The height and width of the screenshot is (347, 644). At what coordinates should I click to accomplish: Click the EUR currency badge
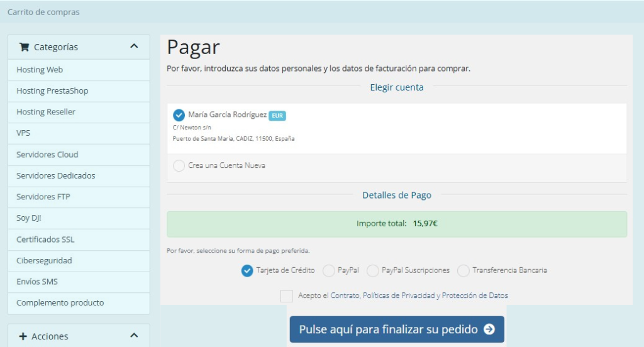(277, 116)
